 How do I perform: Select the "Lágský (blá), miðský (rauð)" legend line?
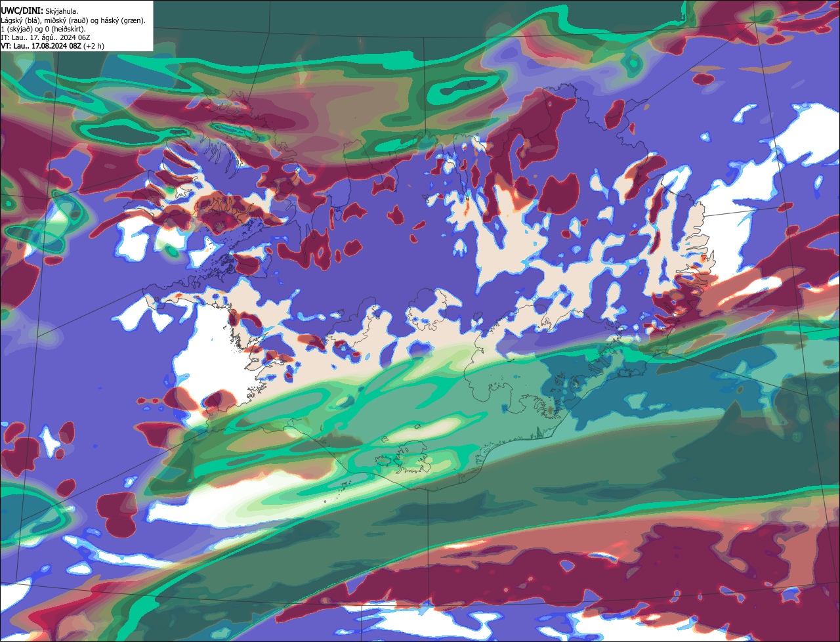(x=73, y=20)
